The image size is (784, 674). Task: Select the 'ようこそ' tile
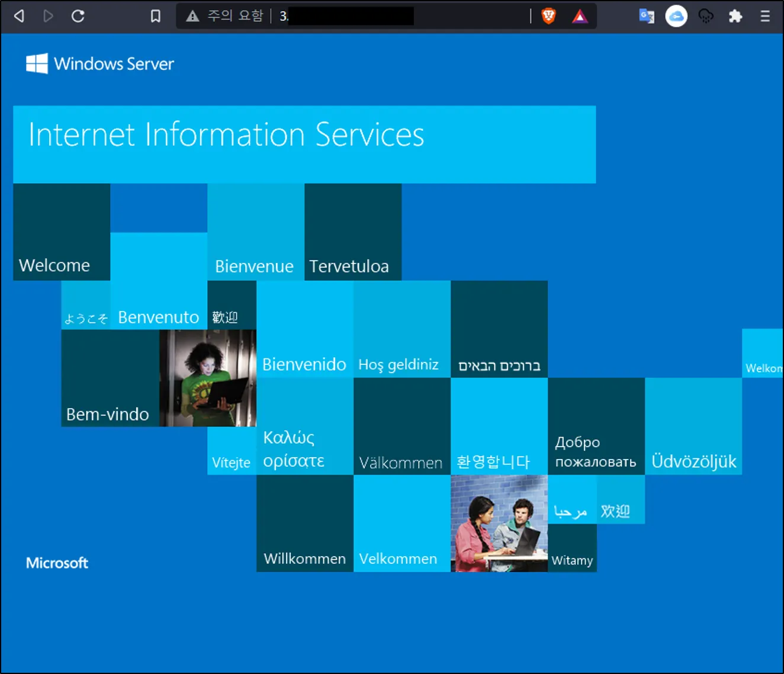pyautogui.click(x=86, y=305)
